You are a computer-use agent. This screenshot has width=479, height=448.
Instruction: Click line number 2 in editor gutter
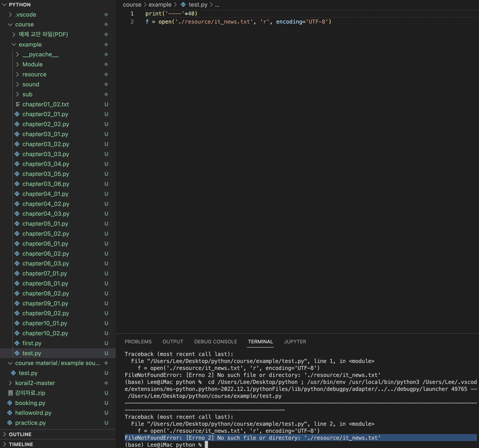point(132,22)
